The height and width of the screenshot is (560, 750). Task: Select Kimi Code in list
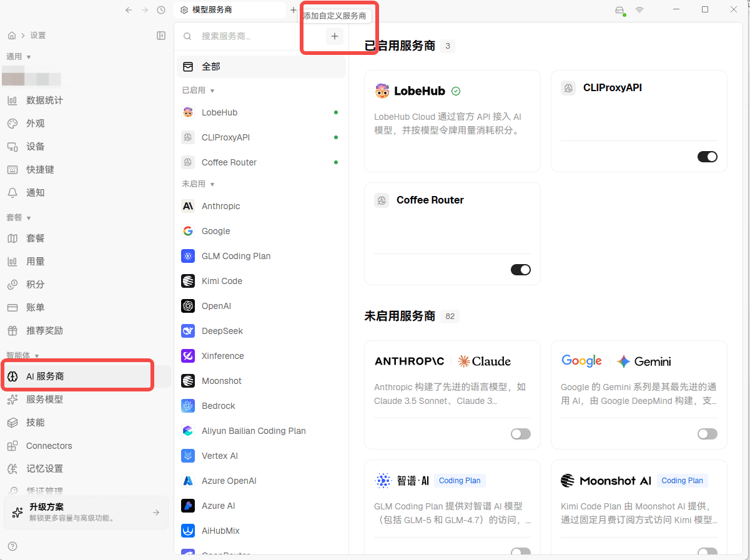[x=261, y=281]
